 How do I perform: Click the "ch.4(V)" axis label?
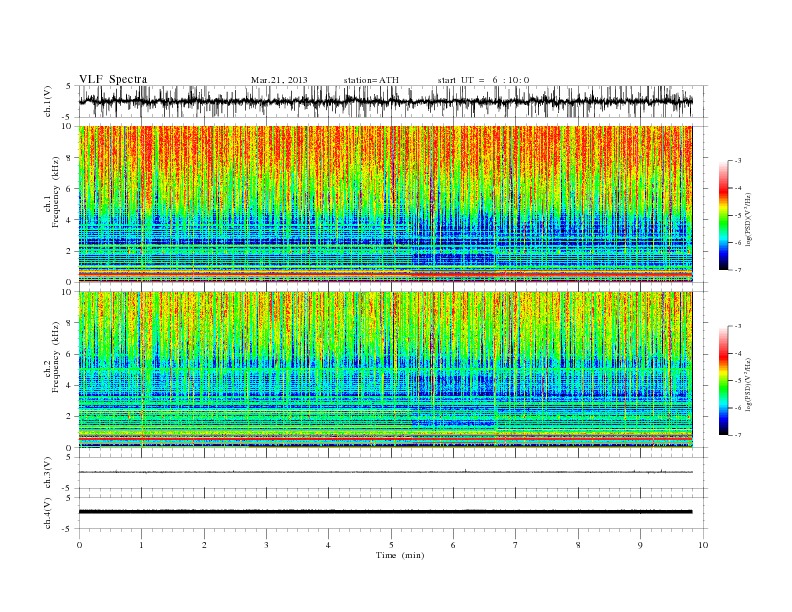point(47,513)
